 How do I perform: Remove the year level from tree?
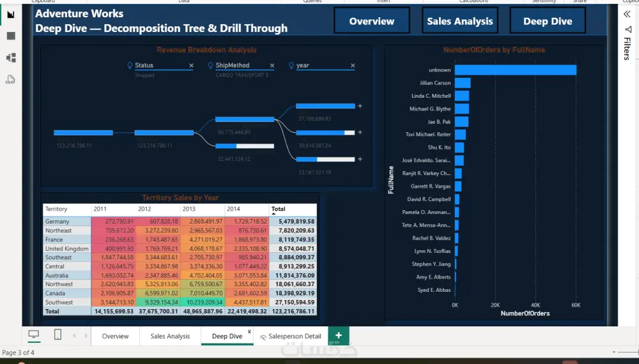pos(353,66)
